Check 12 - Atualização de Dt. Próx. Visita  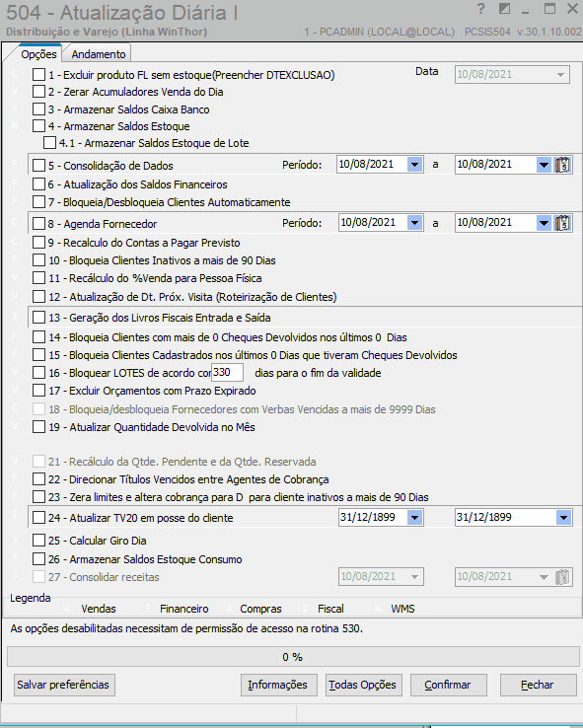click(x=39, y=297)
